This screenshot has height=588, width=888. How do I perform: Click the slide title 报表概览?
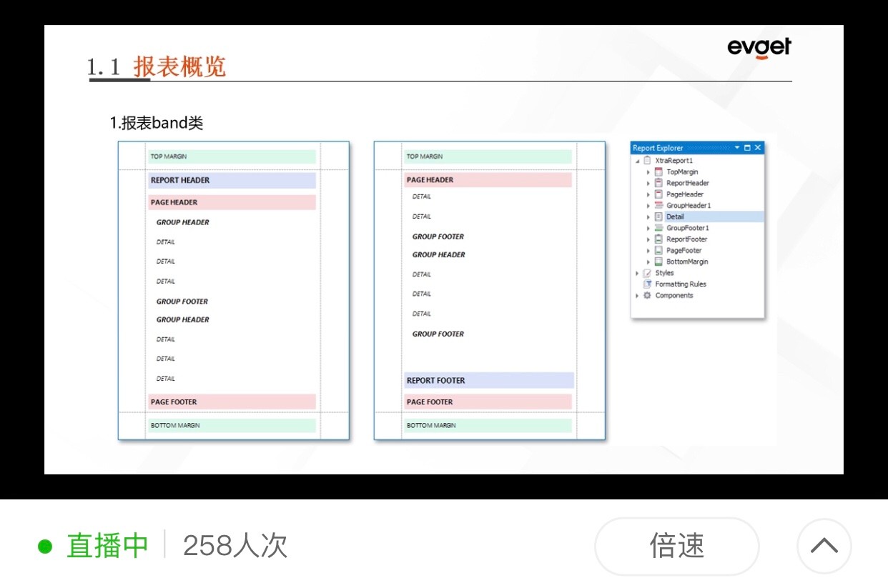tap(179, 66)
